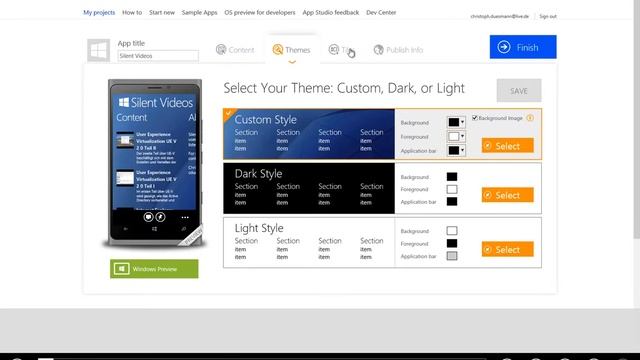Open Start new menu item

coord(162,12)
